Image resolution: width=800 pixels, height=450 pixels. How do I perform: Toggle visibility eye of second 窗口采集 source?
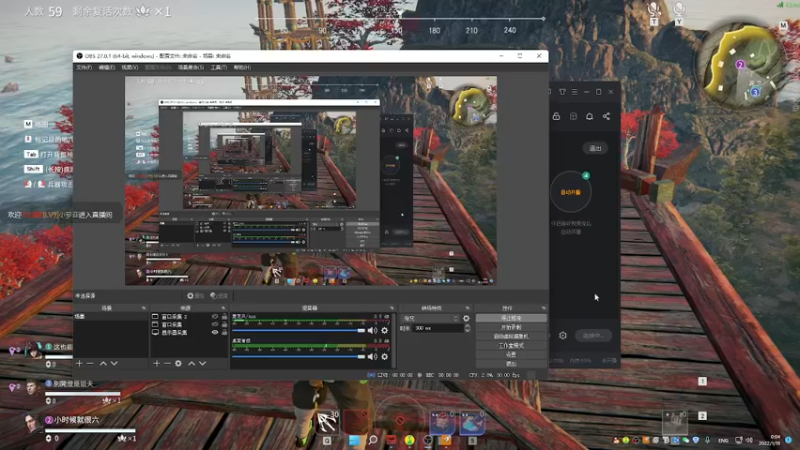215,324
